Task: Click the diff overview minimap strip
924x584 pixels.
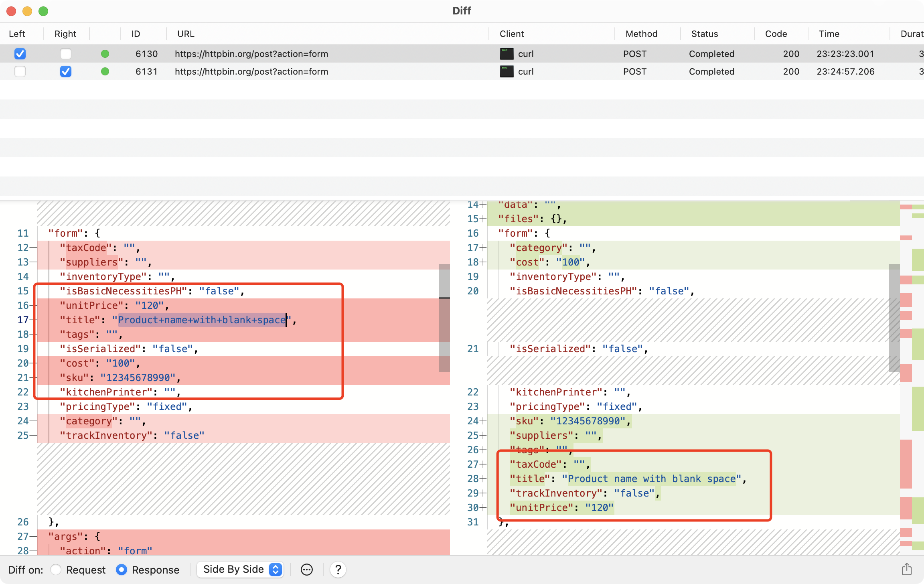Action: tap(912, 377)
